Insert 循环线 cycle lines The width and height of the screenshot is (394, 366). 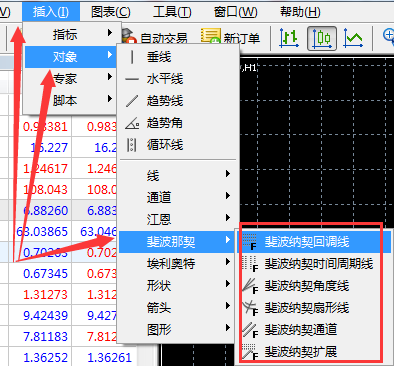[x=178, y=145]
